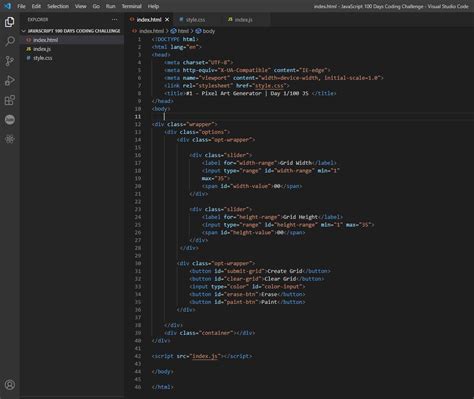Image resolution: width=474 pixels, height=399 pixels.
Task: Open the React atom-style extension icon
Action: click(10, 139)
